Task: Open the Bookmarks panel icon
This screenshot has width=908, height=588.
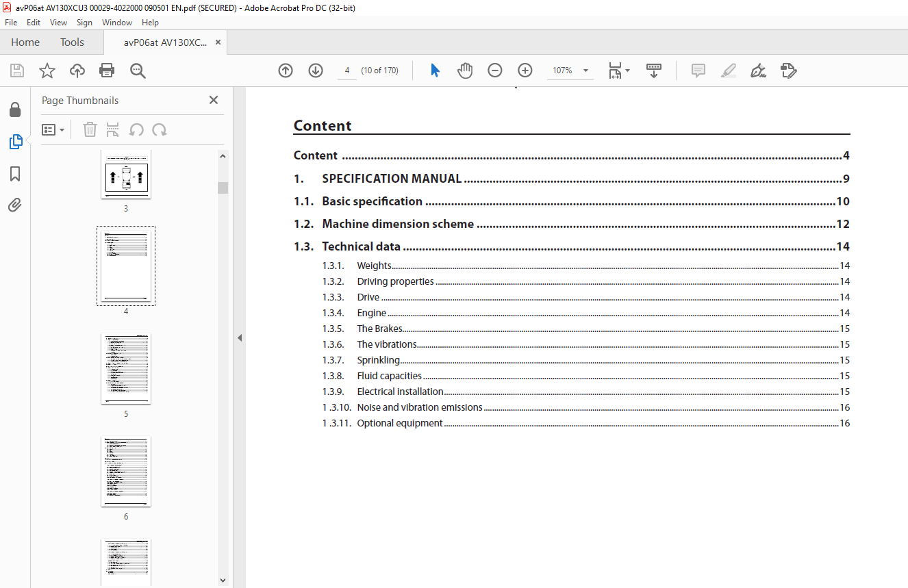Action: click(x=15, y=174)
